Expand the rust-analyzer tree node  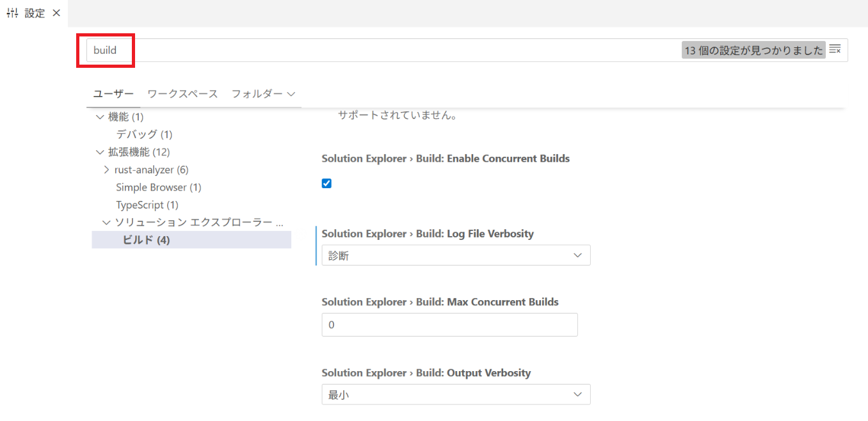[x=106, y=170]
